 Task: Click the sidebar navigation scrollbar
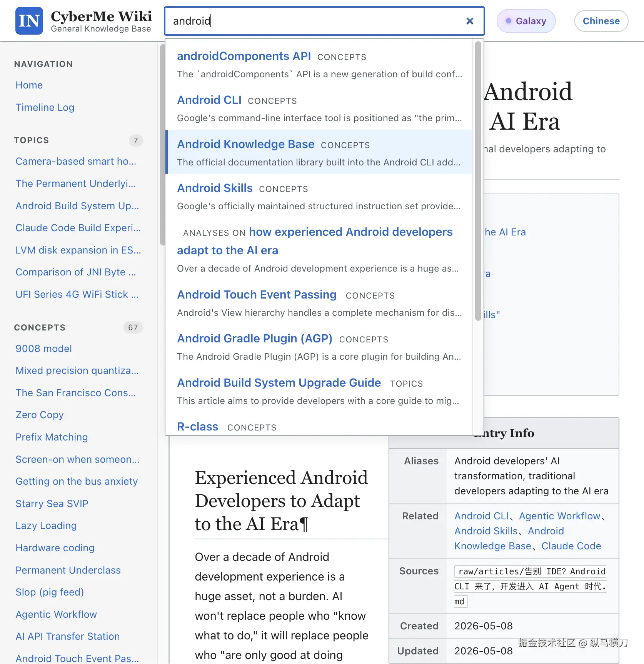(162, 145)
